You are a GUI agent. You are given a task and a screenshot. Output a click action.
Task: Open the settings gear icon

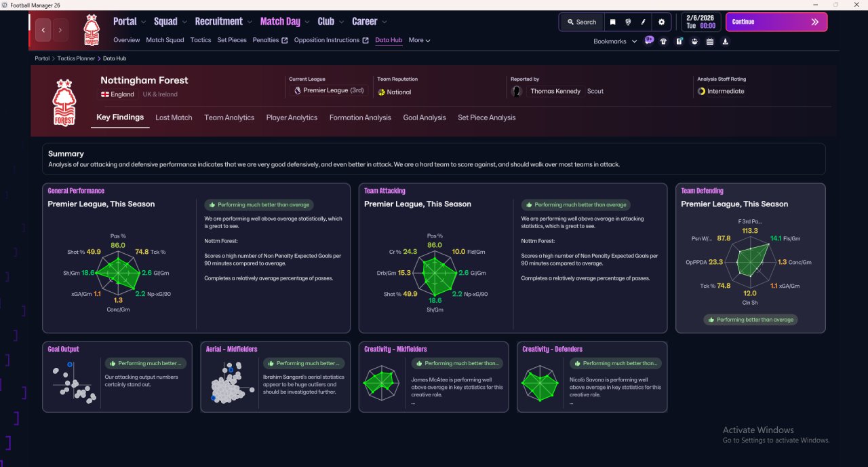click(x=662, y=22)
